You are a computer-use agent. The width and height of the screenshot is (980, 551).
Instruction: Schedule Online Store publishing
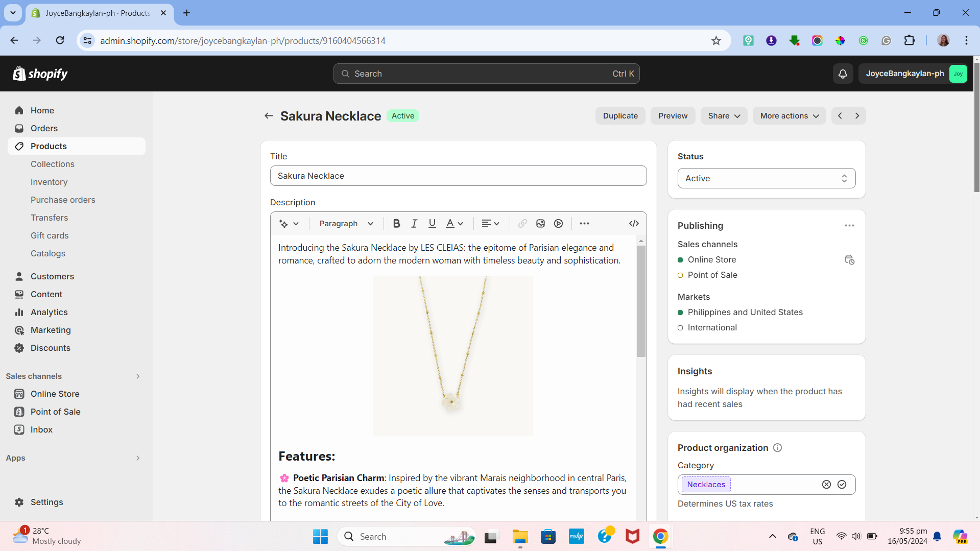(849, 260)
